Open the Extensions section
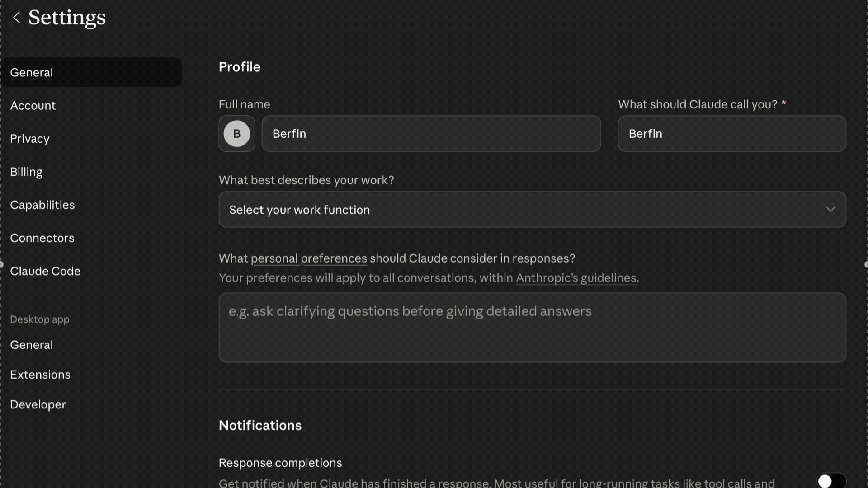This screenshot has width=868, height=488. [x=40, y=375]
